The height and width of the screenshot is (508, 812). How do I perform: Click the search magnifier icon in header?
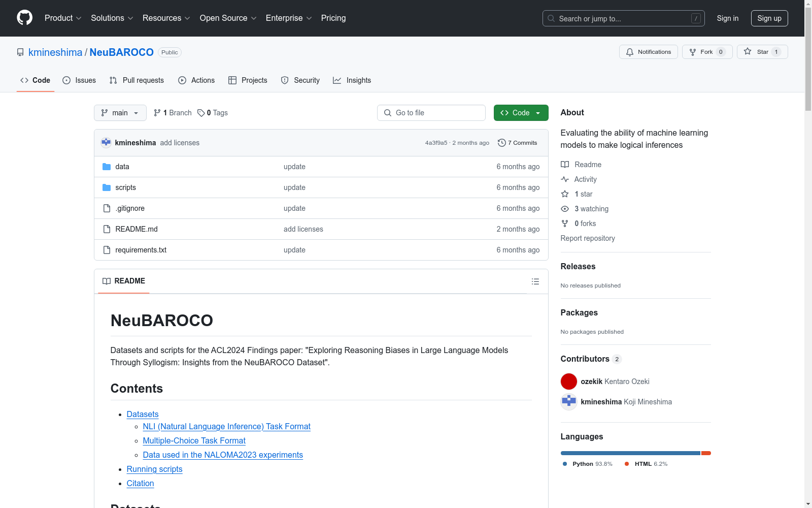pyautogui.click(x=551, y=18)
